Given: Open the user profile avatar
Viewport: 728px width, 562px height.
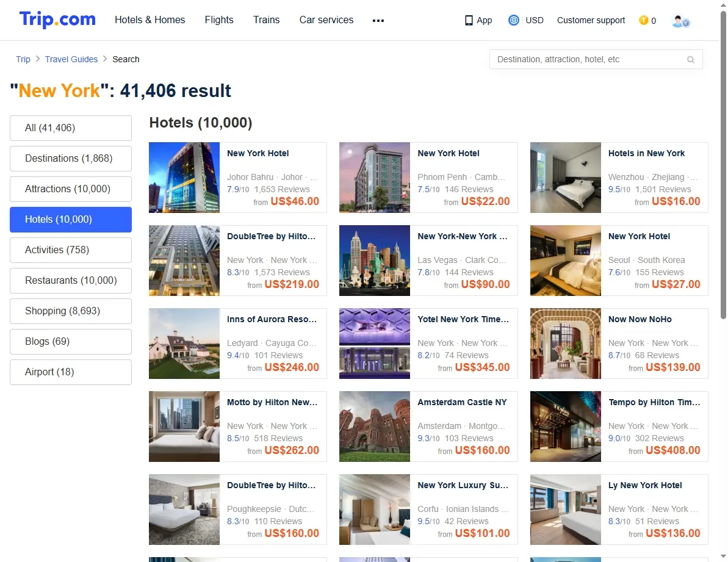Looking at the screenshot, I should tap(680, 21).
